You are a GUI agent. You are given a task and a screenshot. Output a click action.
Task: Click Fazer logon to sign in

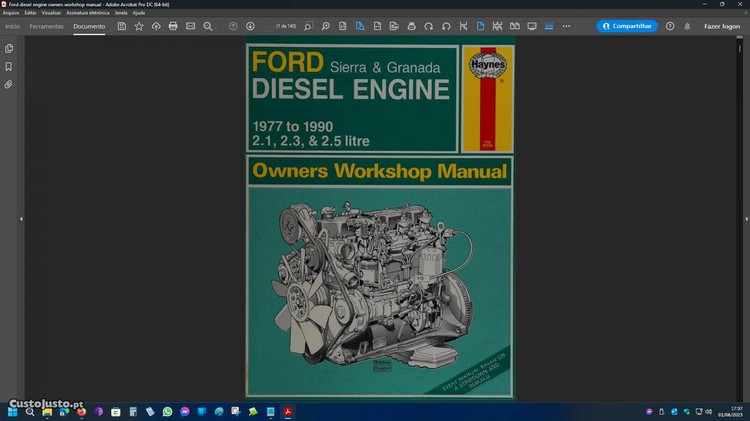722,26
